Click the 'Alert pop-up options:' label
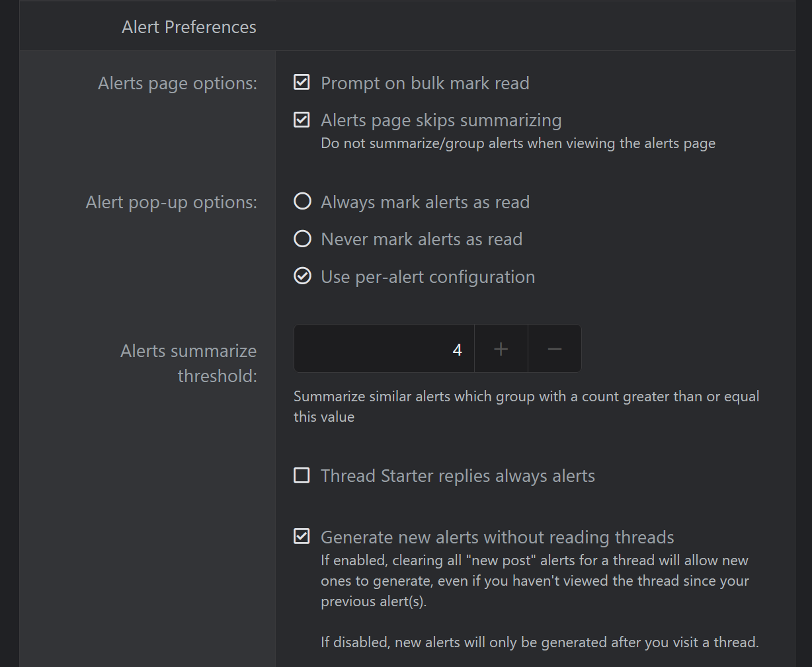 coord(171,202)
